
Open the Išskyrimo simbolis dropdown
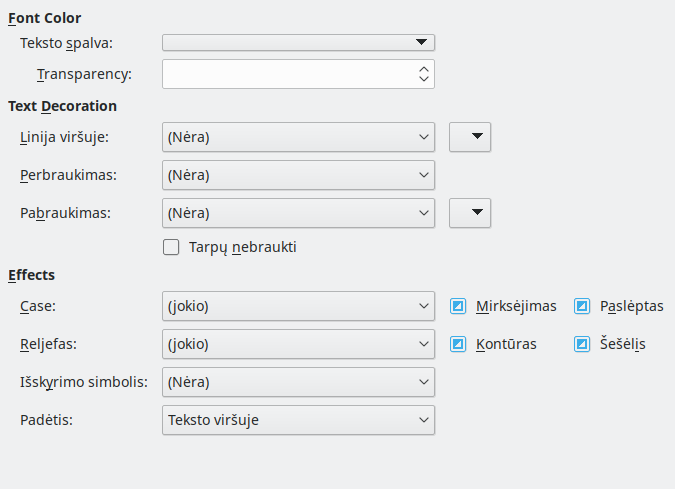tap(298, 382)
